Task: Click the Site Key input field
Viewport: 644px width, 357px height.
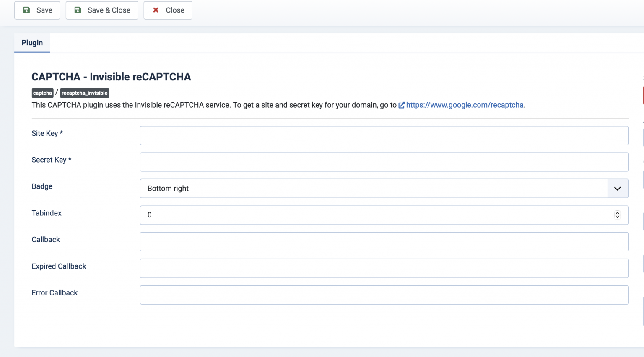Action: [384, 135]
